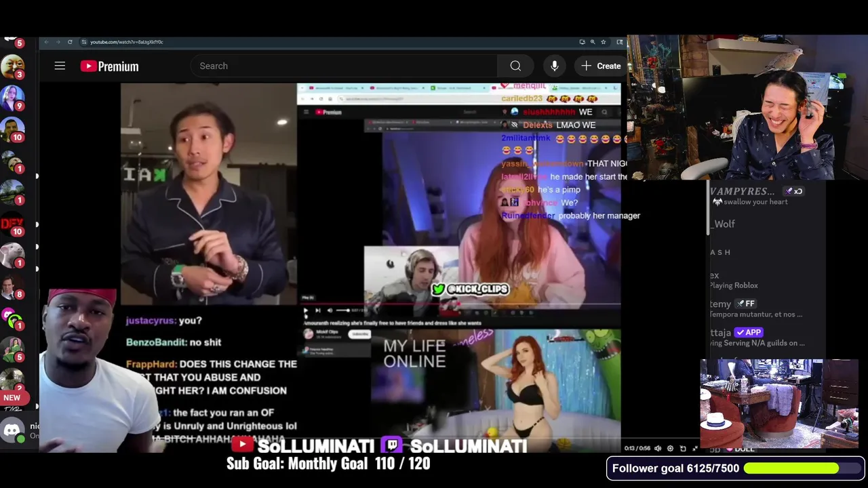Open the Discord server with the yellow face avatar
The image size is (868, 488).
pyautogui.click(x=12, y=66)
